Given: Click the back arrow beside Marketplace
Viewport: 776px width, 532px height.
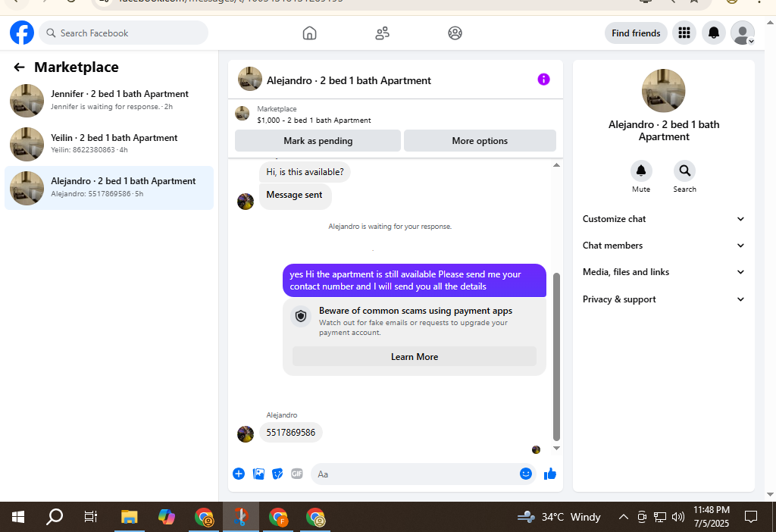Looking at the screenshot, I should (19, 67).
